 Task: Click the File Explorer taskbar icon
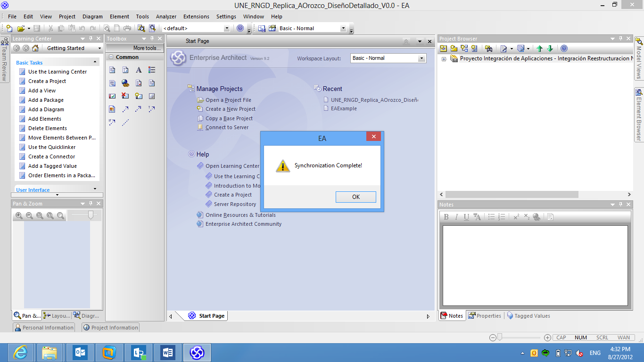click(50, 352)
